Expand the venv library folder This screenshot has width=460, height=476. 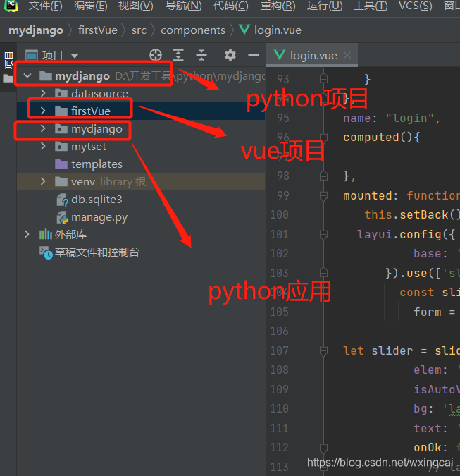click(43, 181)
